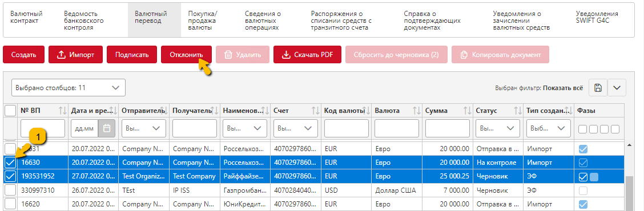This screenshot has width=644, height=211.
Task: Expand the Выбрано столбцов: 11 dropdown
Action: click(68, 87)
